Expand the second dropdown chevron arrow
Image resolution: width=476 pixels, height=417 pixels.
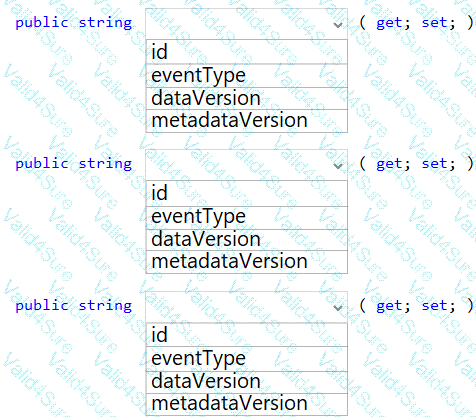tap(338, 166)
